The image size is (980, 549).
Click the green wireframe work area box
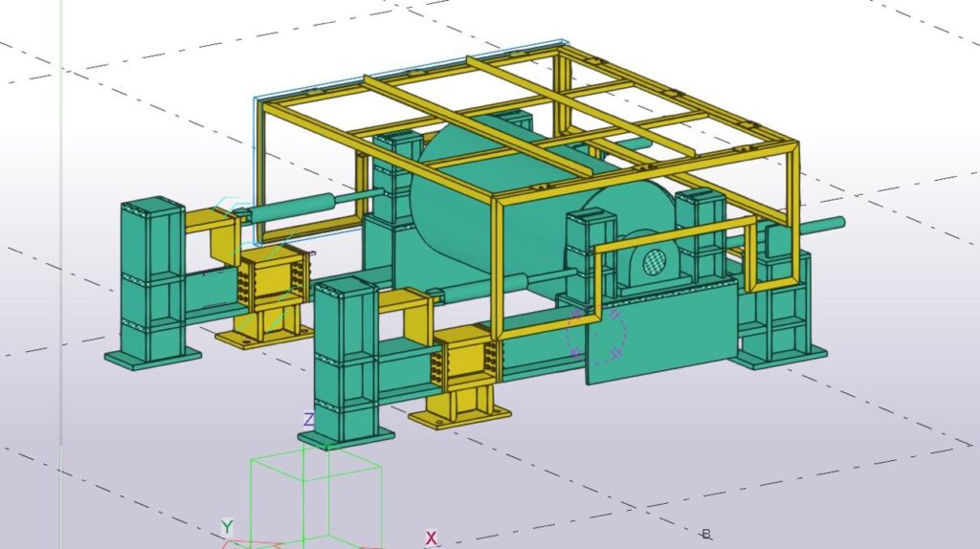pyautogui.click(x=316, y=497)
